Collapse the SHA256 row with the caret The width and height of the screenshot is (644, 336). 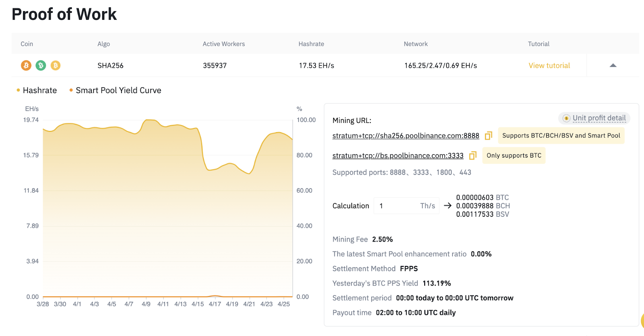[x=613, y=65]
